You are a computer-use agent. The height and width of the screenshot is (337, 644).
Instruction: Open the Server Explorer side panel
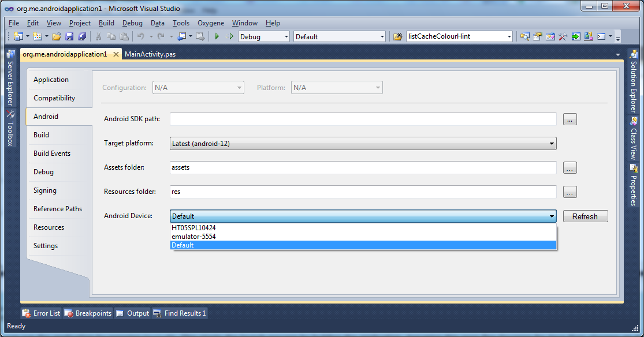coord(10,77)
